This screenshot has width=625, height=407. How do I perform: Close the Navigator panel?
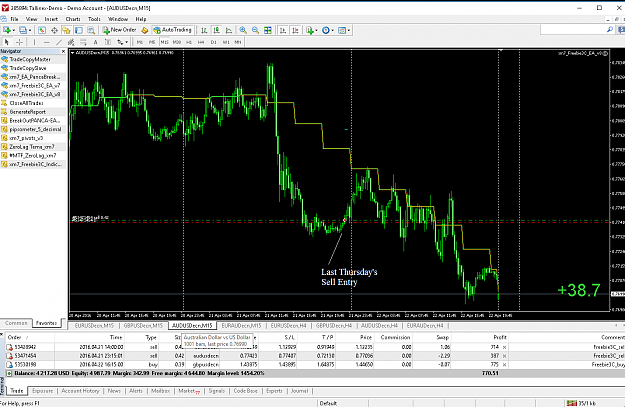click(x=63, y=51)
